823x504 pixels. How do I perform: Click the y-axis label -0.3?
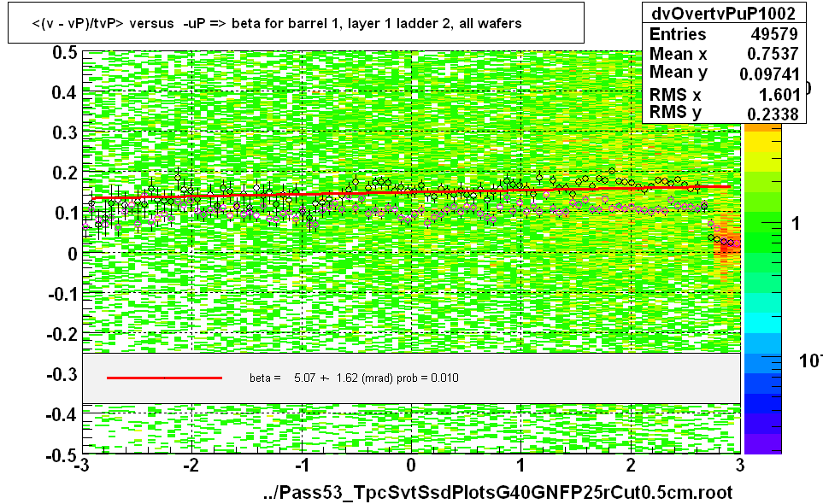pos(62,374)
